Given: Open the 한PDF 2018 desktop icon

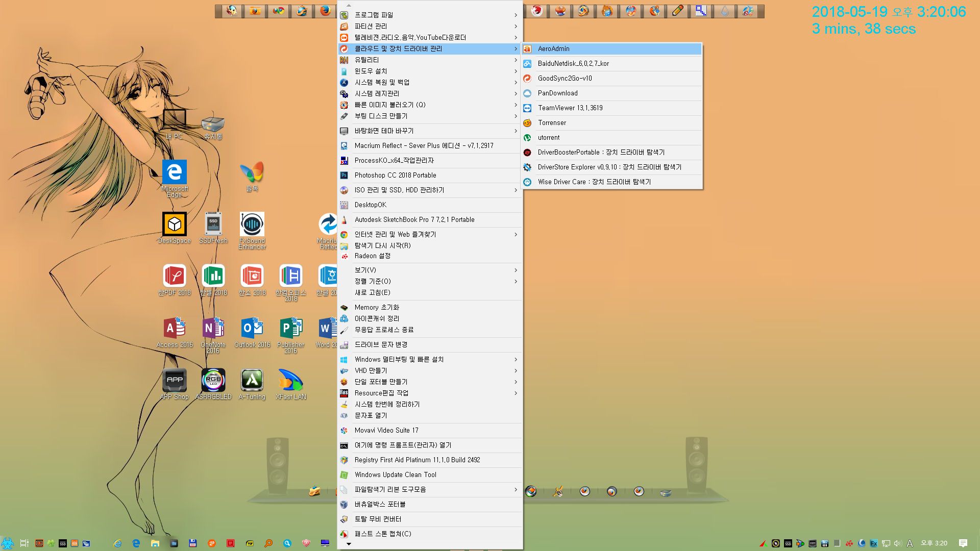Looking at the screenshot, I should tap(175, 280).
